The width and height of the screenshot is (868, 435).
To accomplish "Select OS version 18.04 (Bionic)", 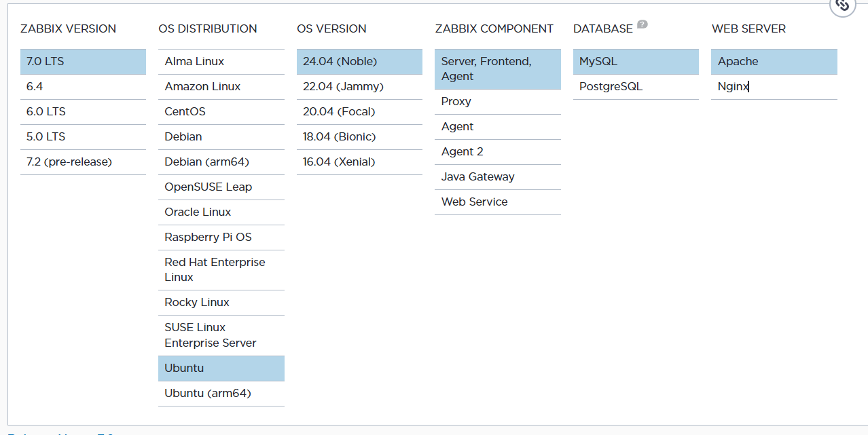I will pyautogui.click(x=359, y=137).
